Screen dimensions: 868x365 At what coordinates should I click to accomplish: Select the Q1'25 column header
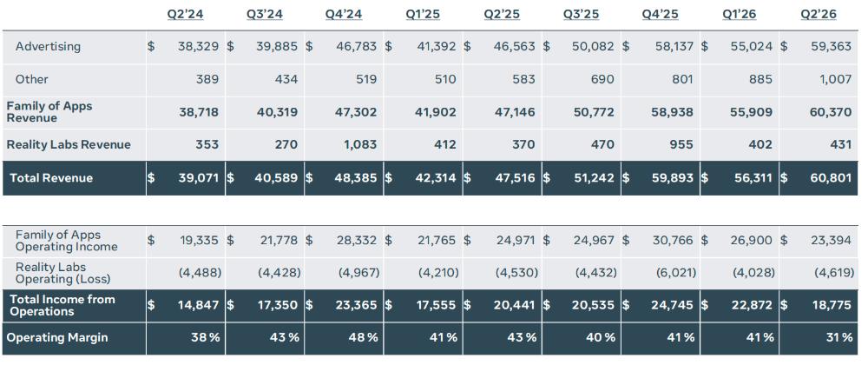point(423,15)
